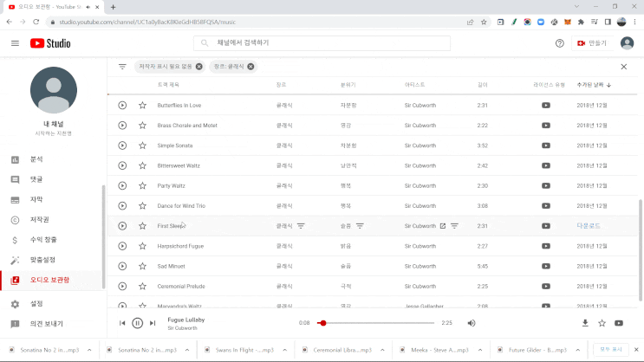This screenshot has width=644, height=362.
Task: Play the Party Waltz track
Action: click(x=122, y=186)
